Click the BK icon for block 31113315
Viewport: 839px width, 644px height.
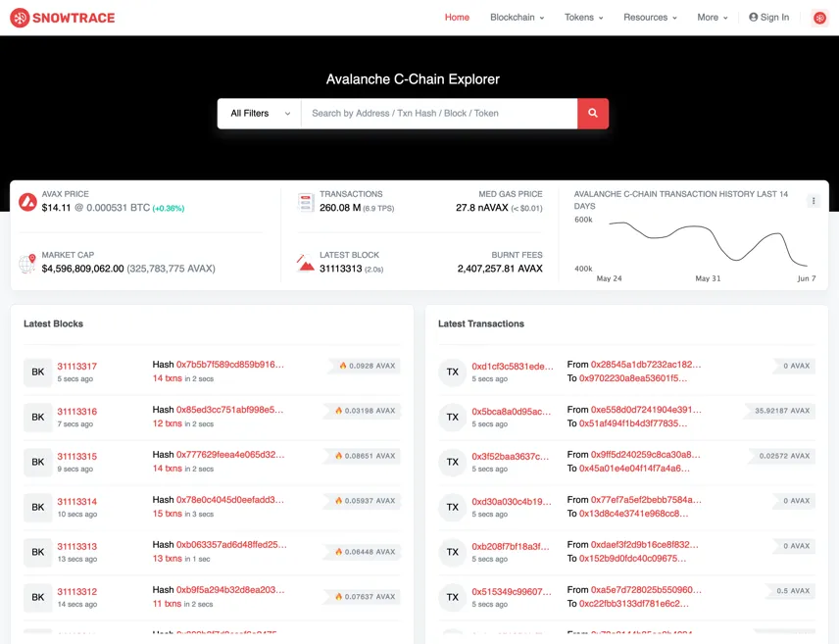coord(38,462)
